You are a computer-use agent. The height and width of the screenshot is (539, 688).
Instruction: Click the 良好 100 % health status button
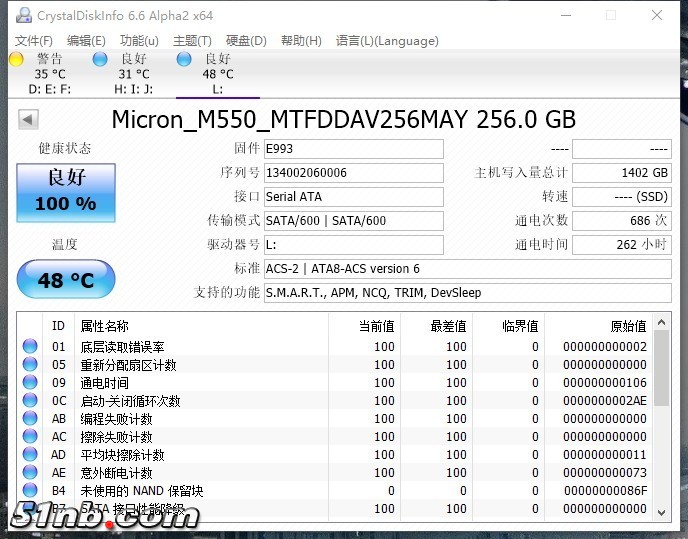(66, 193)
